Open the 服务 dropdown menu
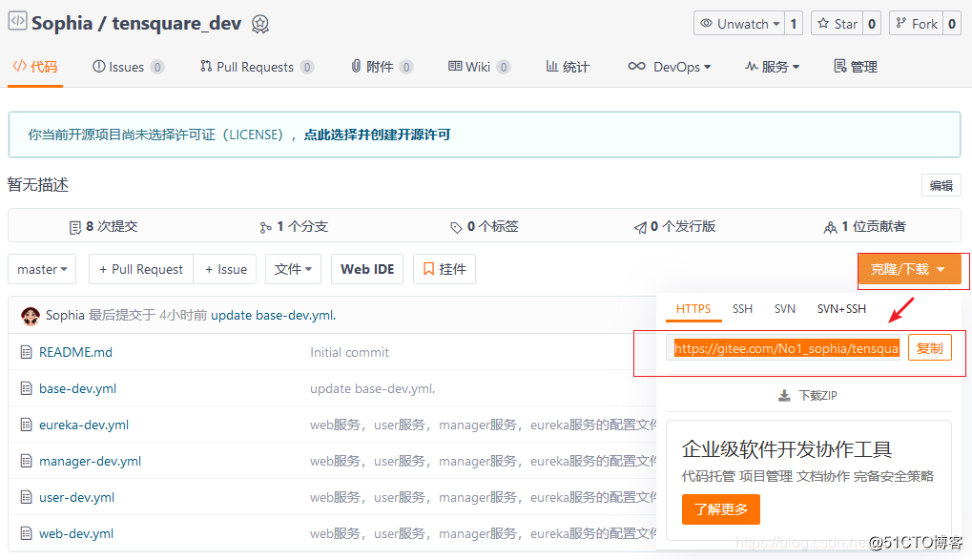The height and width of the screenshot is (560, 972). 772,67
